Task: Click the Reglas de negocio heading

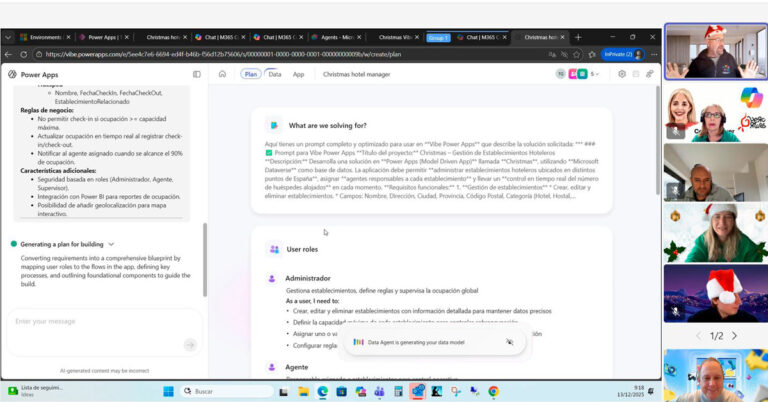Action: 47,110
